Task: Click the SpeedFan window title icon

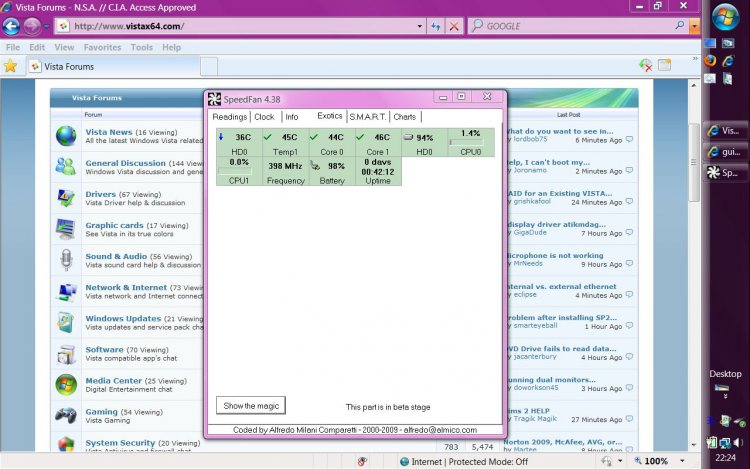Action: tap(214, 99)
